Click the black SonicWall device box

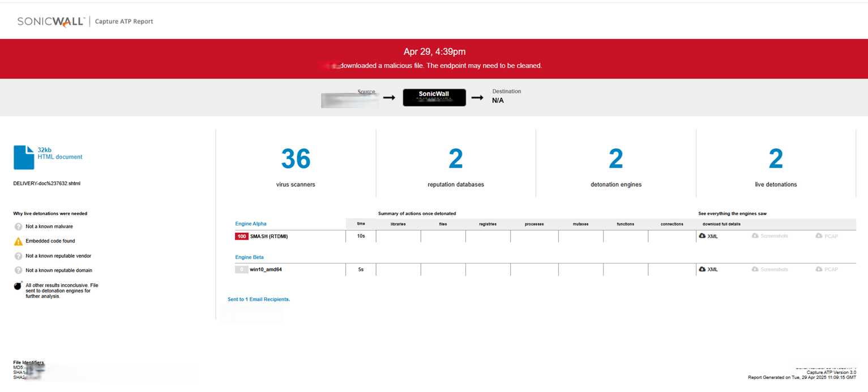click(x=434, y=97)
